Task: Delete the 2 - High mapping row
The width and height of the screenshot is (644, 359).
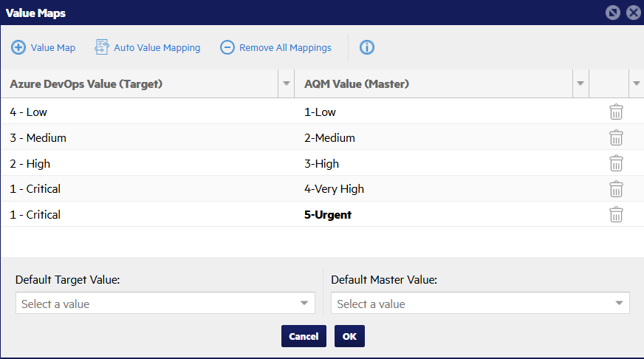Action: pyautogui.click(x=616, y=164)
